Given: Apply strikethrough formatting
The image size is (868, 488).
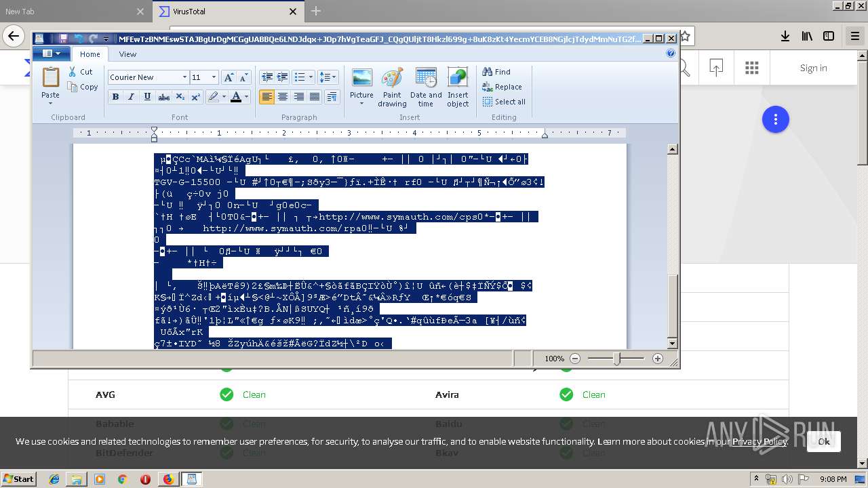Looking at the screenshot, I should click(x=163, y=97).
